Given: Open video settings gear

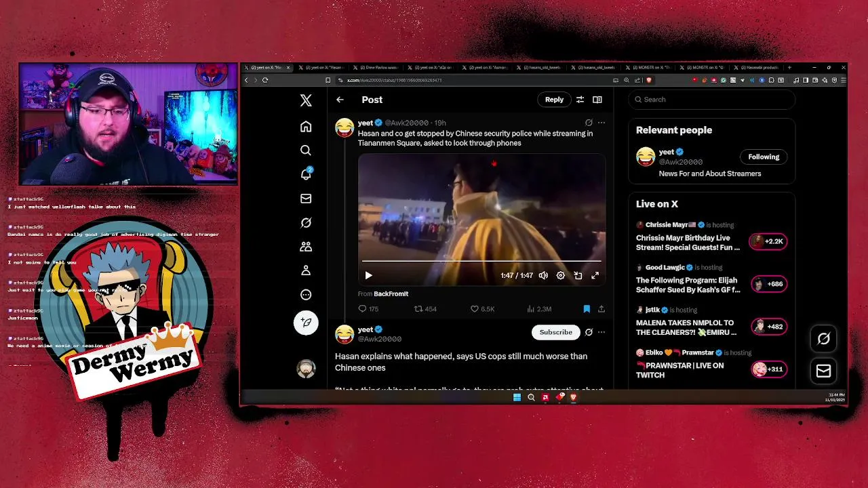Looking at the screenshot, I should tap(561, 275).
